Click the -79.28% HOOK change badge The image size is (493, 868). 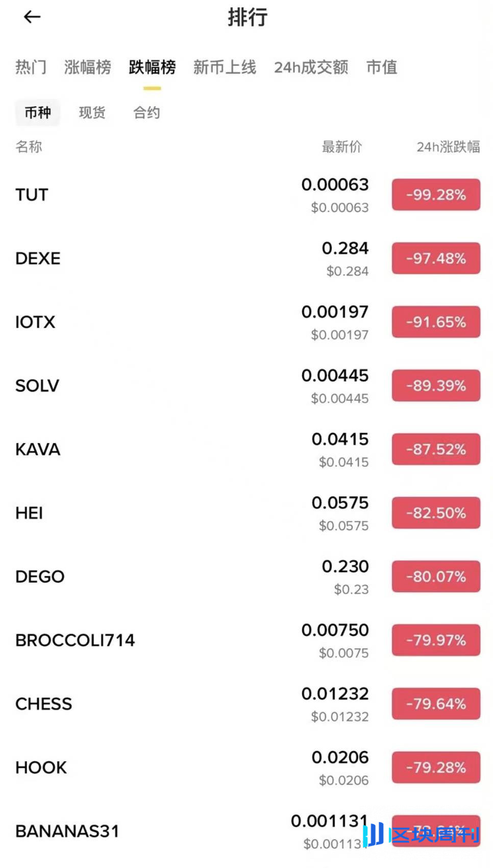[436, 767]
